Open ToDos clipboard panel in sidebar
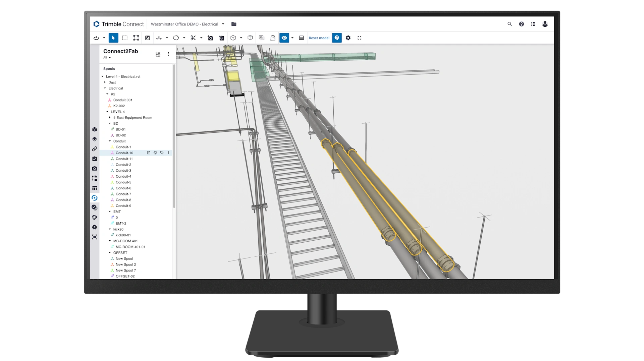The width and height of the screenshot is (644, 361). [x=95, y=159]
